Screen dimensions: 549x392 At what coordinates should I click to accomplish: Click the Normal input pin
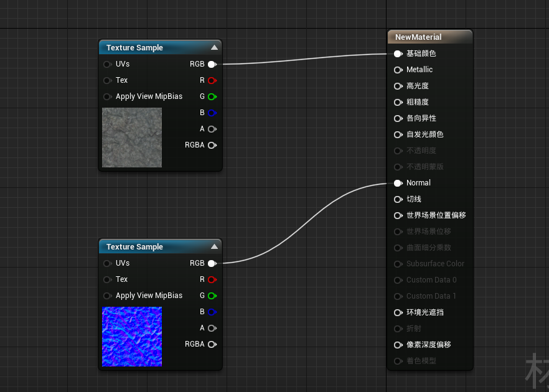pos(398,183)
